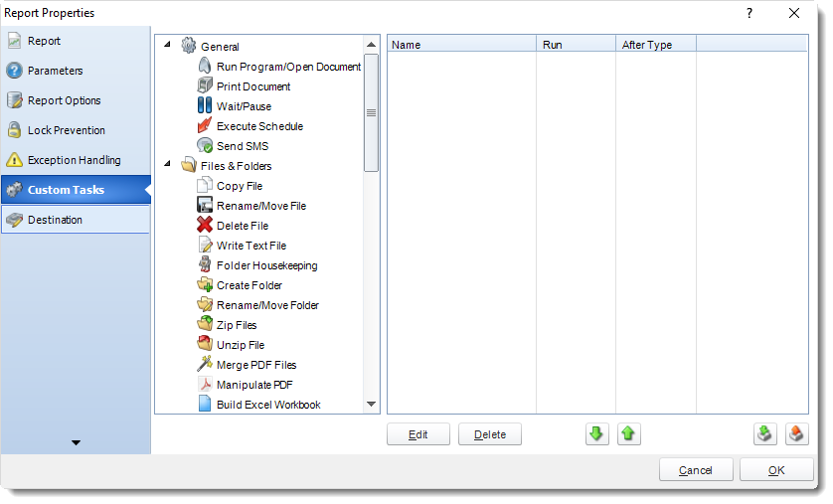Select the Custom Tasks section

pos(76,190)
